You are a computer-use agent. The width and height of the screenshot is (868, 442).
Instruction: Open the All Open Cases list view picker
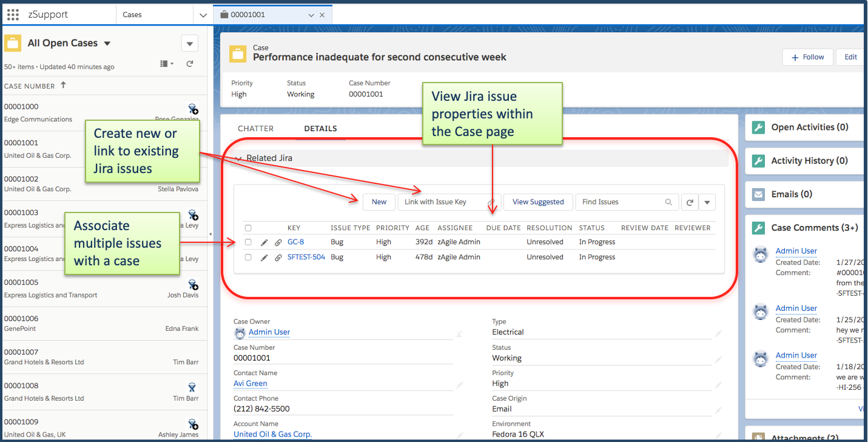tap(107, 44)
